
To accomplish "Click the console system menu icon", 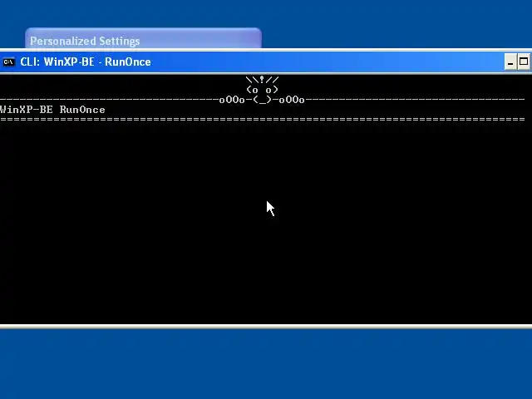I will tap(9, 62).
